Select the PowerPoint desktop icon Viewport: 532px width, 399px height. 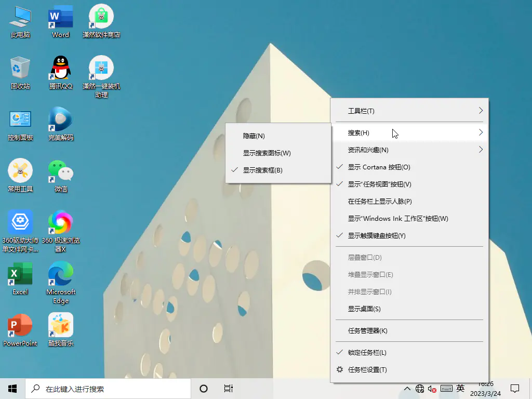20,325
